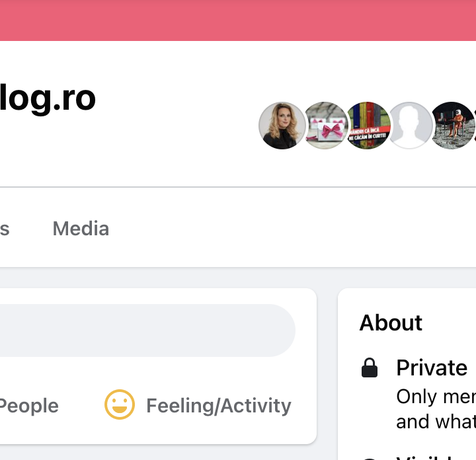Click the About section heading
This screenshot has height=460, width=476.
[x=391, y=323]
